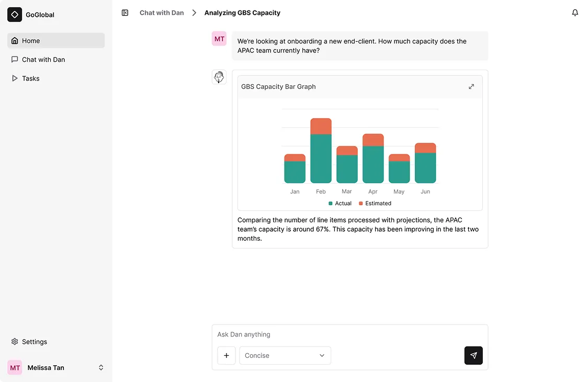
Task: Expand the Melissa Tan account switcher
Action: coord(101,368)
